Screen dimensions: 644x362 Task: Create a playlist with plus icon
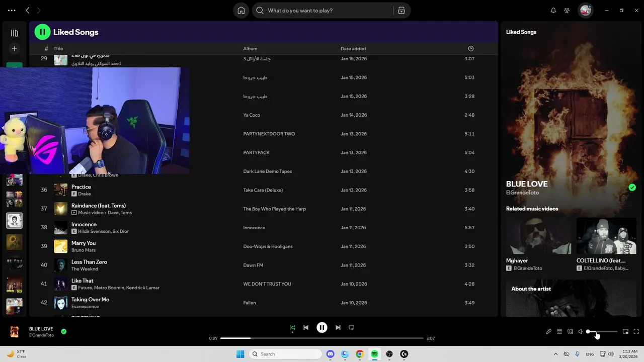pos(14,49)
